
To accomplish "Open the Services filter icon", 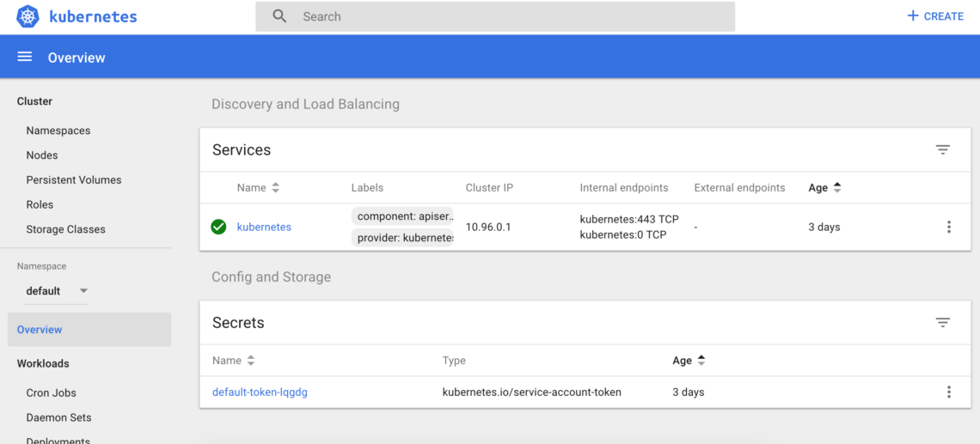I will (x=942, y=149).
